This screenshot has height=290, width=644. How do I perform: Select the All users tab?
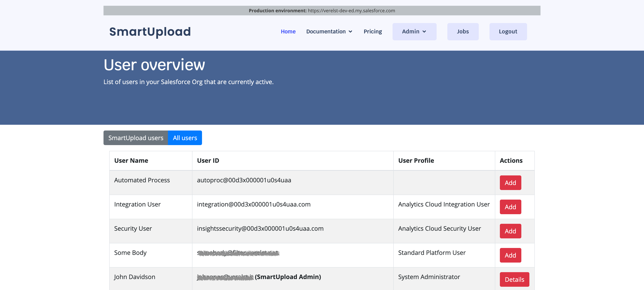click(185, 138)
